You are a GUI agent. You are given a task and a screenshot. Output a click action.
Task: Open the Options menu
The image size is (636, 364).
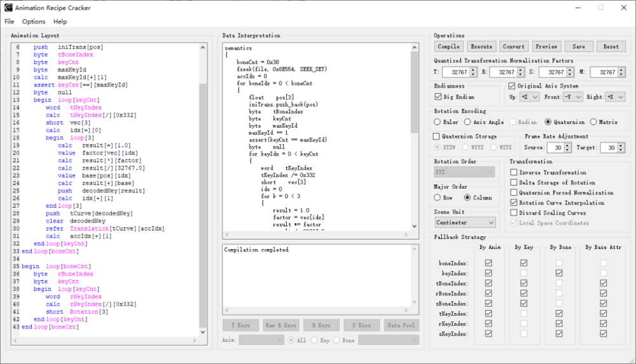click(x=34, y=22)
